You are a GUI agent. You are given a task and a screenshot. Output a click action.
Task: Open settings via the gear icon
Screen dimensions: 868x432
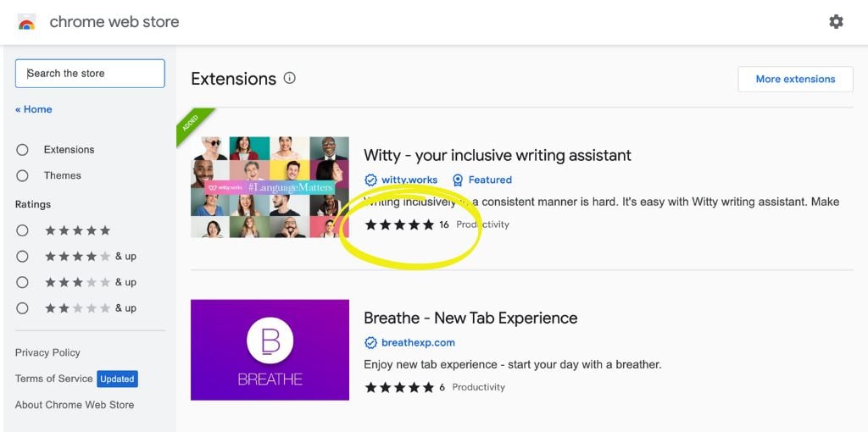836,22
